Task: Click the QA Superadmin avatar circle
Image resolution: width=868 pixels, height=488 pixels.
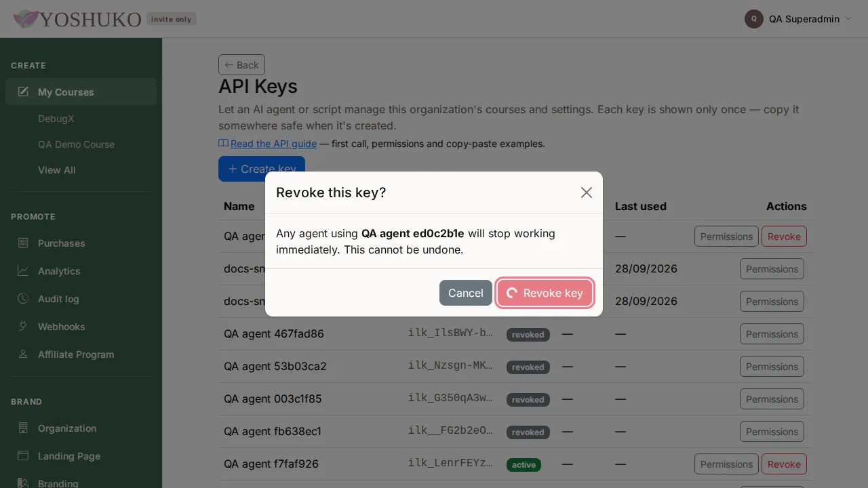Action: pos(754,19)
